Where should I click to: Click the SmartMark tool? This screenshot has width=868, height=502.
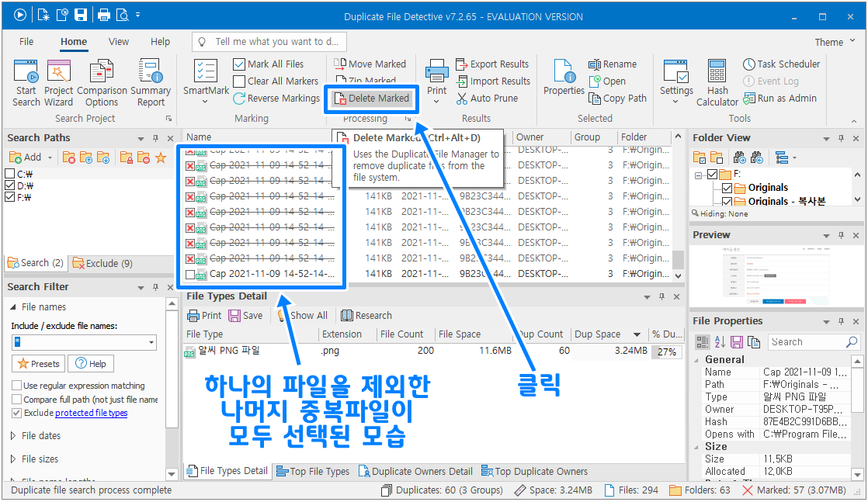206,82
